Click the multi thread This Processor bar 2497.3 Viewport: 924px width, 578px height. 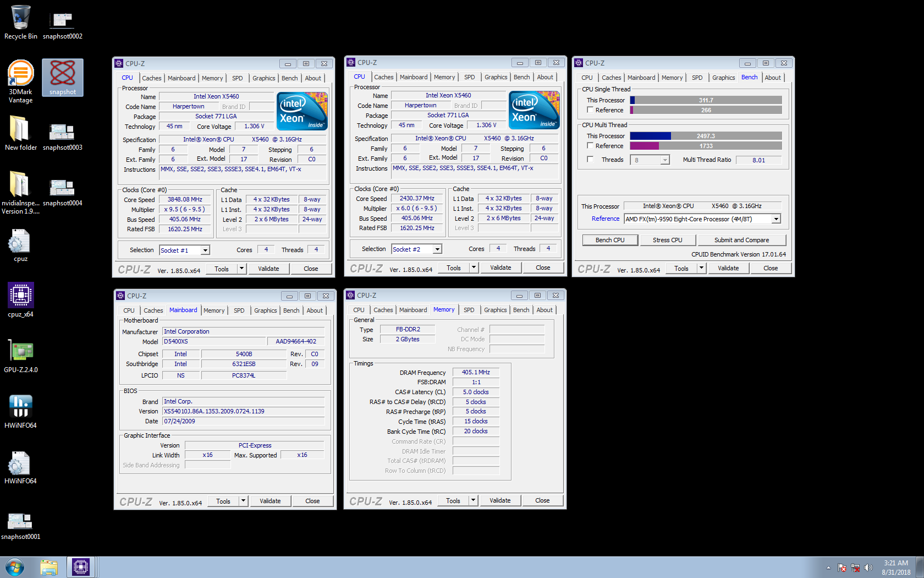click(706, 136)
